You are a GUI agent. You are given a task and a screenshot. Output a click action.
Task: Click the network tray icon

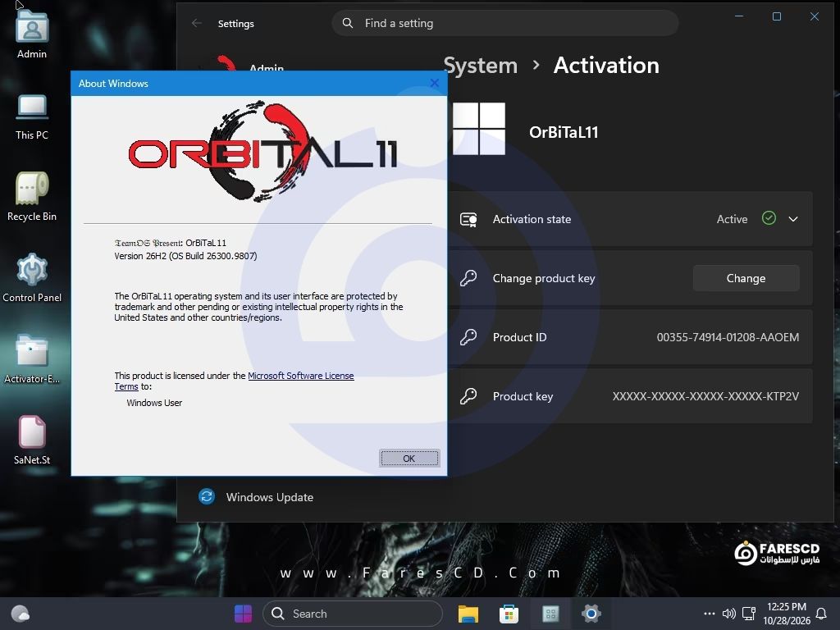tap(748, 614)
